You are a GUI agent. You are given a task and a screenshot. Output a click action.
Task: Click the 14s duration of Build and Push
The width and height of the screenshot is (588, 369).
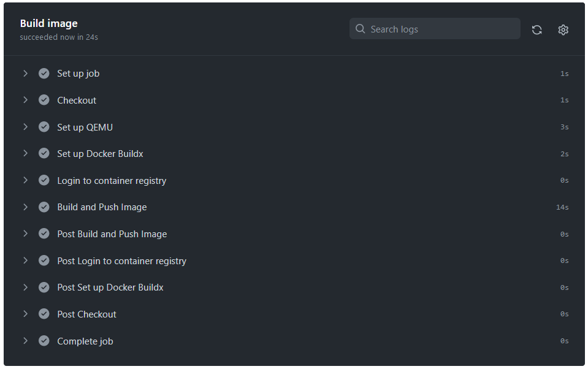tap(562, 208)
